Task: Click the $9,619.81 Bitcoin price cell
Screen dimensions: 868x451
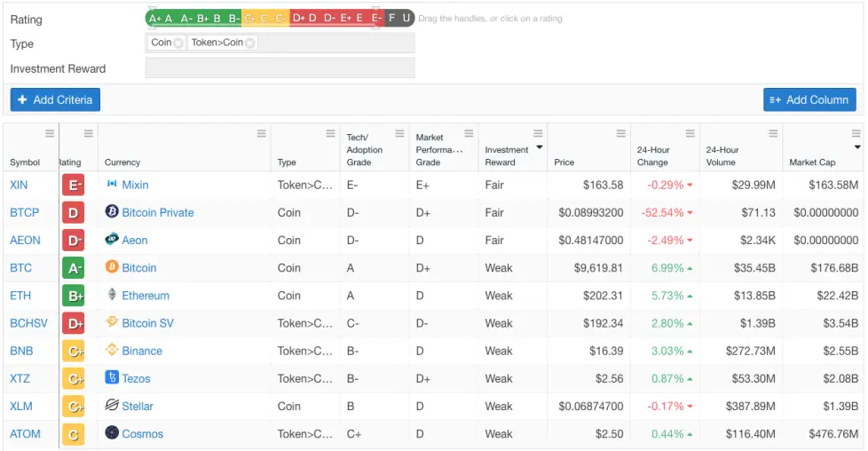Action: click(598, 268)
